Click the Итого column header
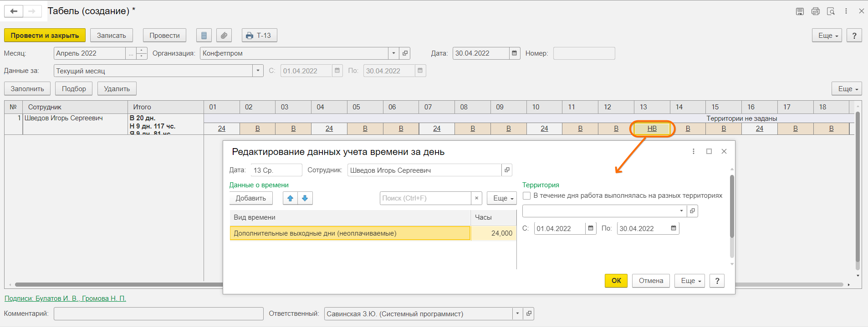Screen dimensions: 868x329 pyautogui.click(x=166, y=107)
